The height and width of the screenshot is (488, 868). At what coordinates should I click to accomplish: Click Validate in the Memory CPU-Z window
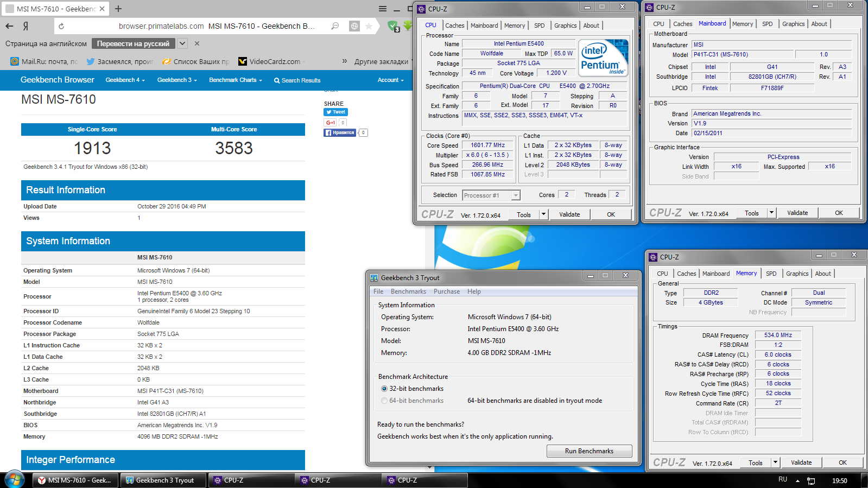(x=801, y=462)
